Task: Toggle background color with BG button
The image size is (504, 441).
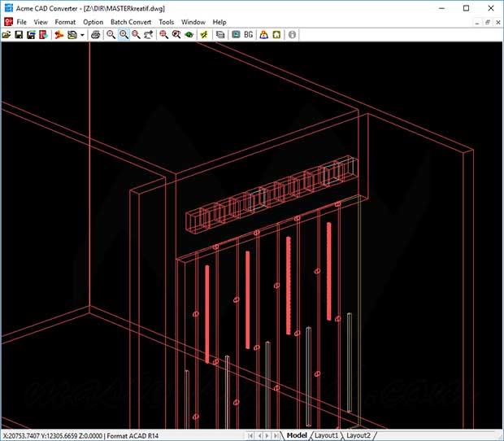Action: pos(249,35)
